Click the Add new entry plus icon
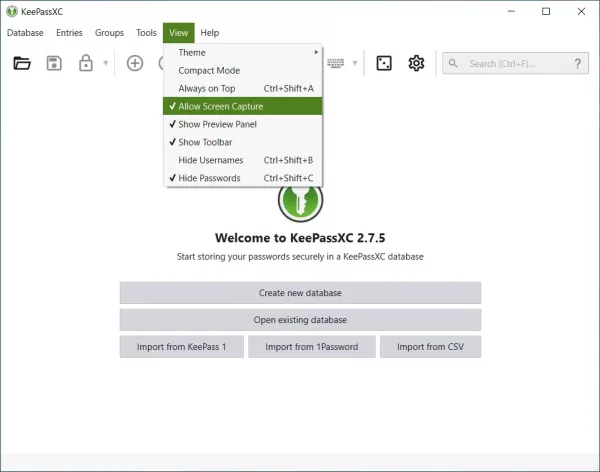This screenshot has height=472, width=600. pos(135,63)
